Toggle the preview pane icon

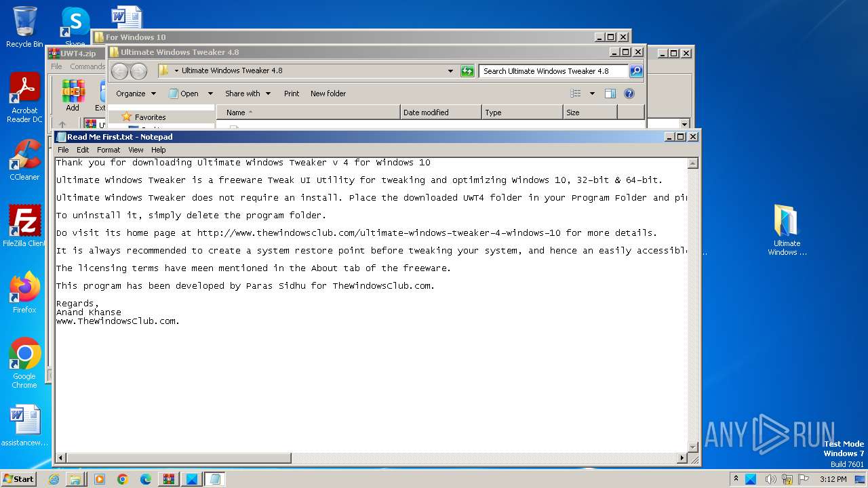610,94
